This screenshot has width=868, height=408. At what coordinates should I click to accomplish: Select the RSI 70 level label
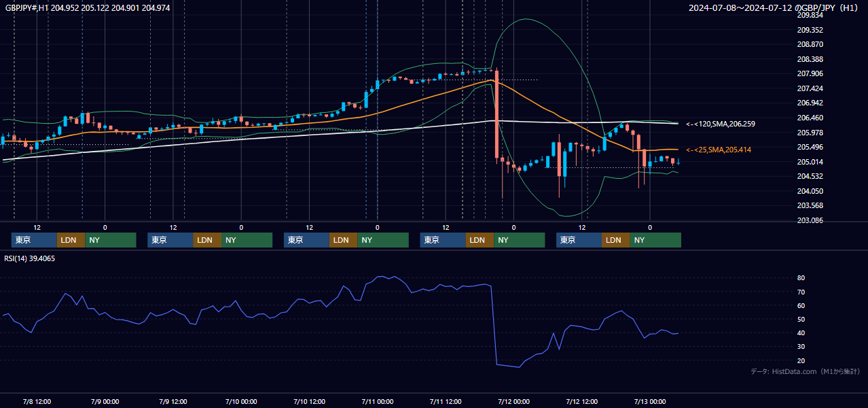[x=801, y=292]
